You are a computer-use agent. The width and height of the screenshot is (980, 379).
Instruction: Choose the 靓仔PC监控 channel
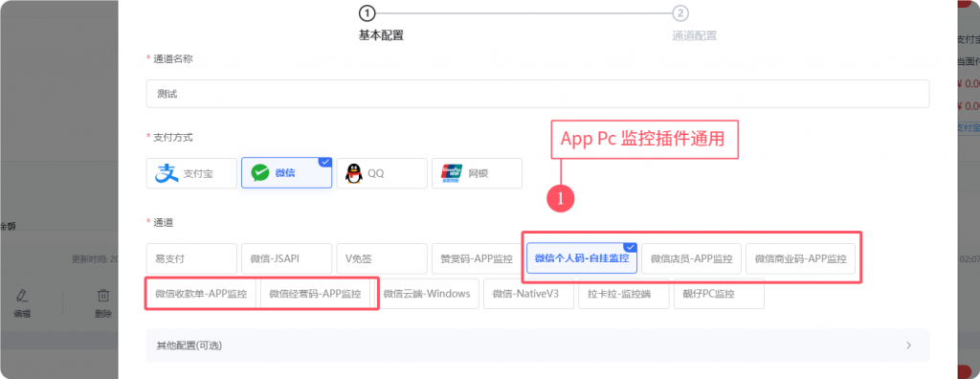tap(719, 293)
